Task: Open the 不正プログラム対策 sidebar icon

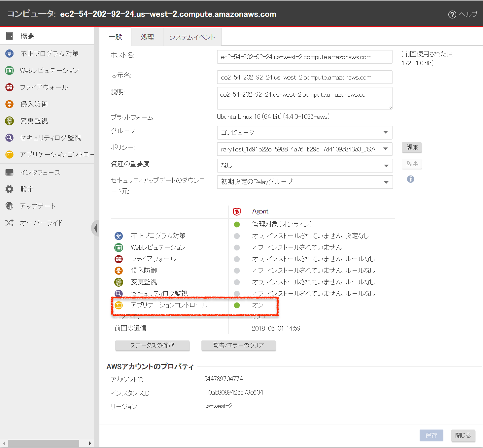Action: (10, 53)
